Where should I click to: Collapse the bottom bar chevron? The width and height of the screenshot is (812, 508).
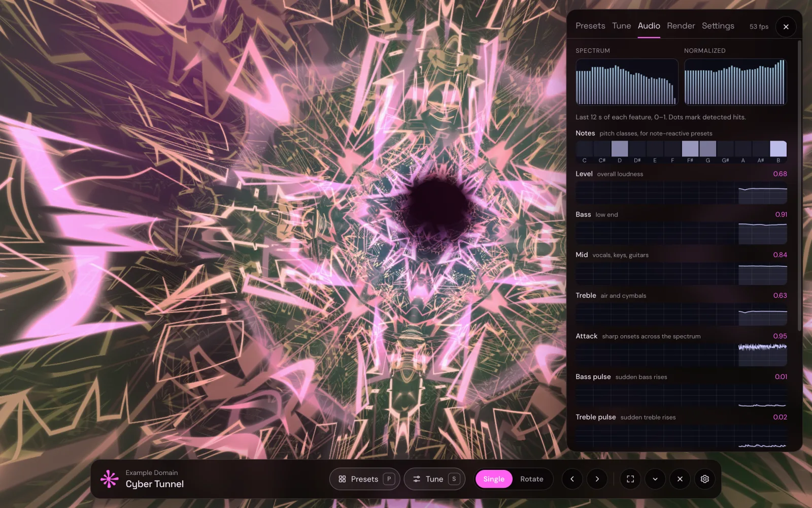(655, 479)
